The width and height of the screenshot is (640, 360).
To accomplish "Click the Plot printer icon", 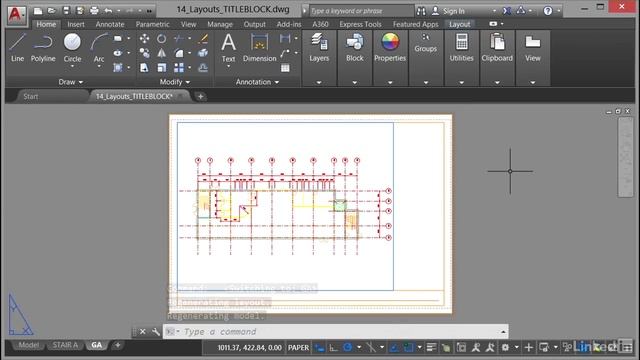I will pos(94,11).
